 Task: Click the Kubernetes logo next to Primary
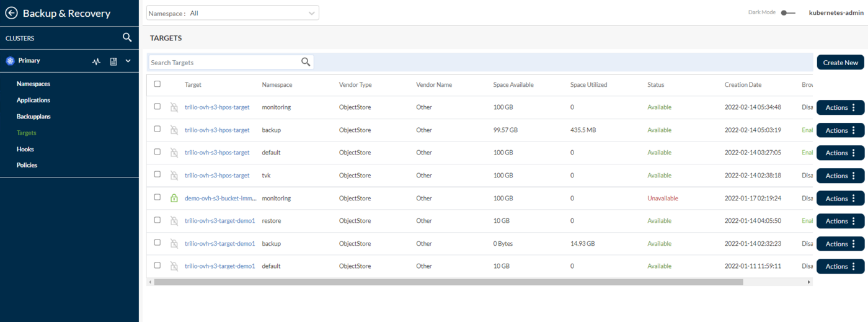point(9,61)
